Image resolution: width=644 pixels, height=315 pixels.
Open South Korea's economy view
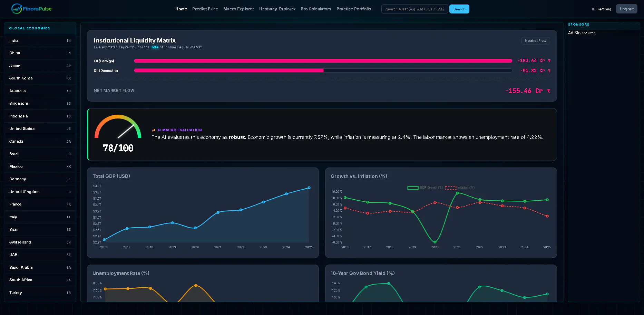coord(40,78)
